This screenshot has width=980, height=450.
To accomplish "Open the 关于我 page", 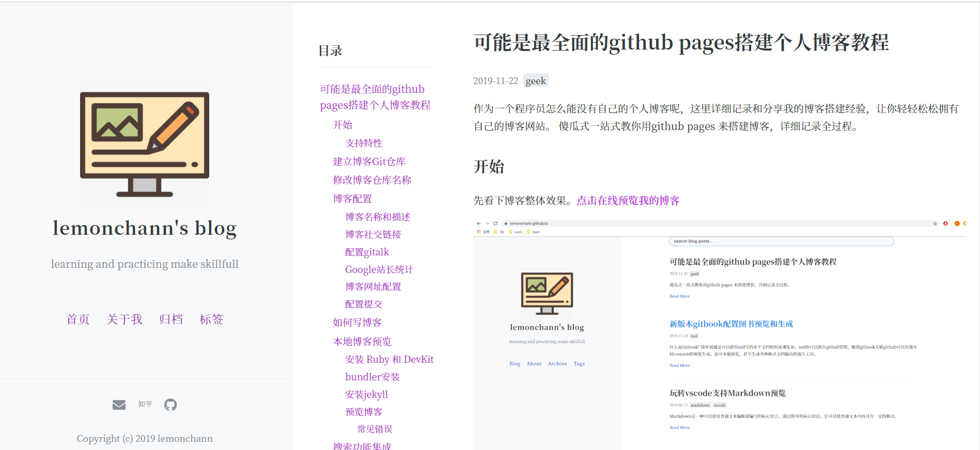I will click(x=125, y=319).
